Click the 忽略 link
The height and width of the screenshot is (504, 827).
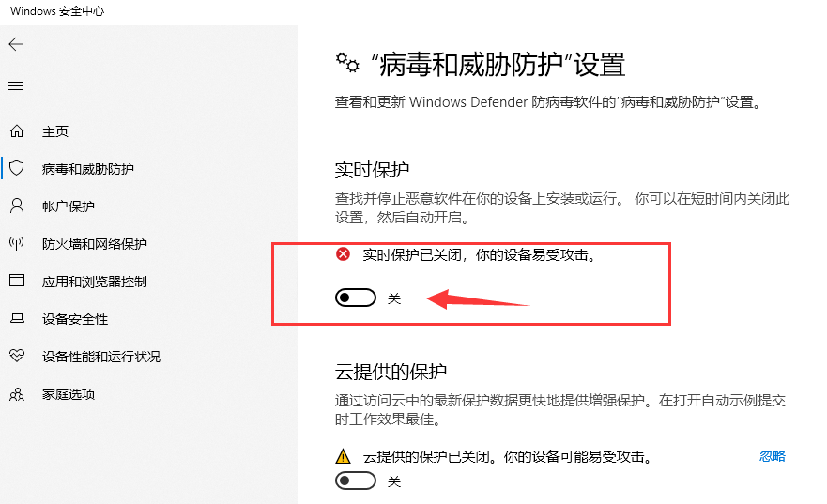click(x=773, y=456)
